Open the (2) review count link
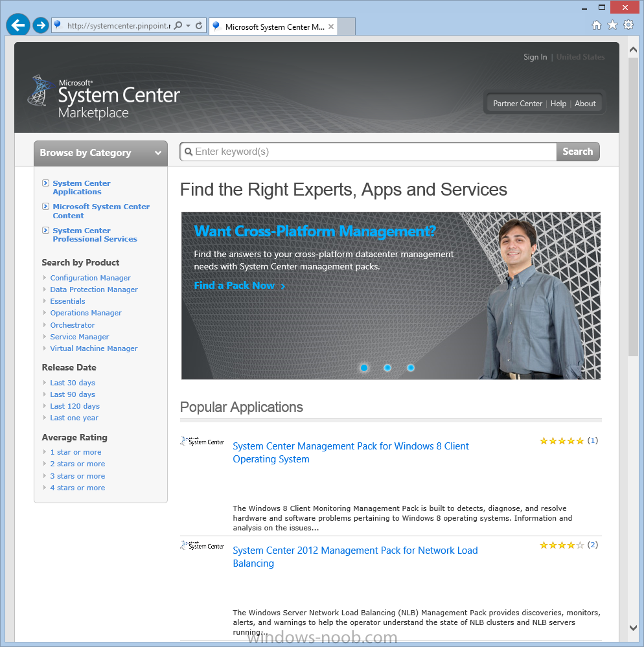Image resolution: width=644 pixels, height=647 pixels. 592,545
